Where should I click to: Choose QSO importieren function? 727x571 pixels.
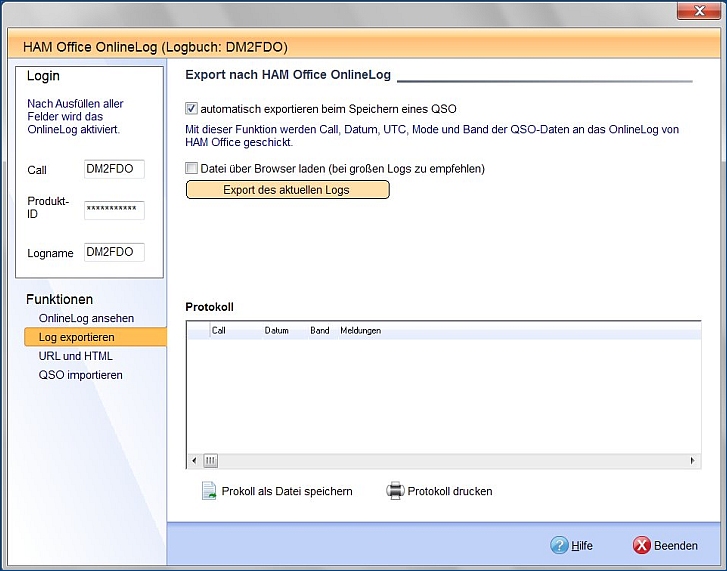[x=81, y=375]
